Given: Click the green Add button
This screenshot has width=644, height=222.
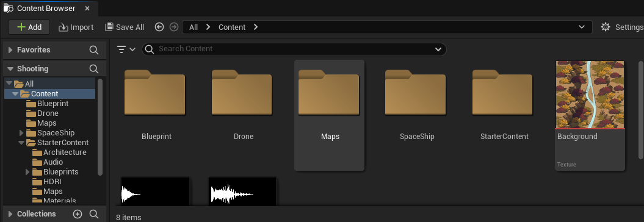Looking at the screenshot, I should (x=29, y=27).
